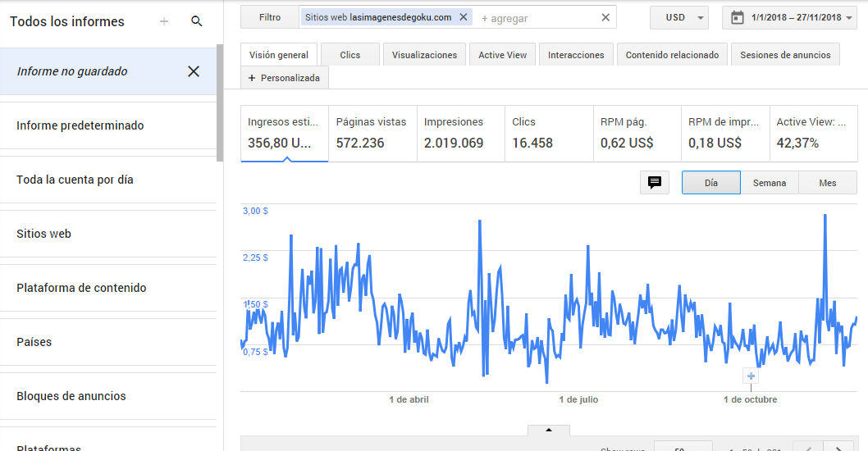The image size is (868, 451).
Task: Select the Contenido relacionado tab
Action: (672, 55)
